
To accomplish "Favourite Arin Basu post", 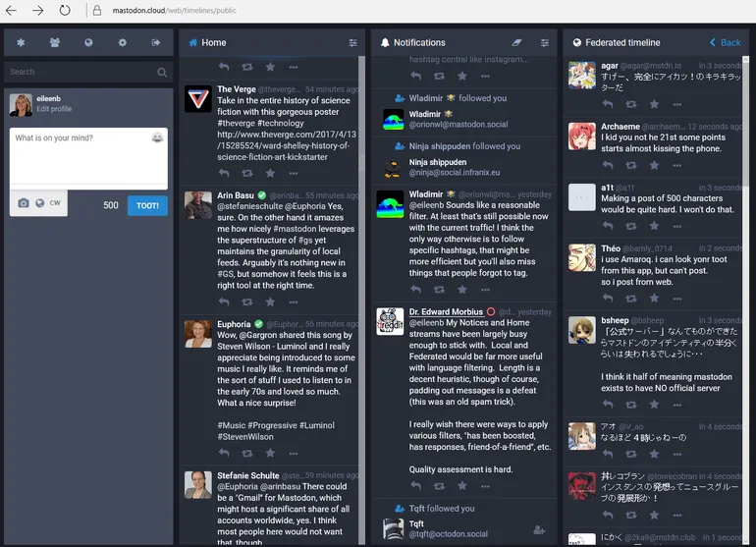I will tap(270, 301).
